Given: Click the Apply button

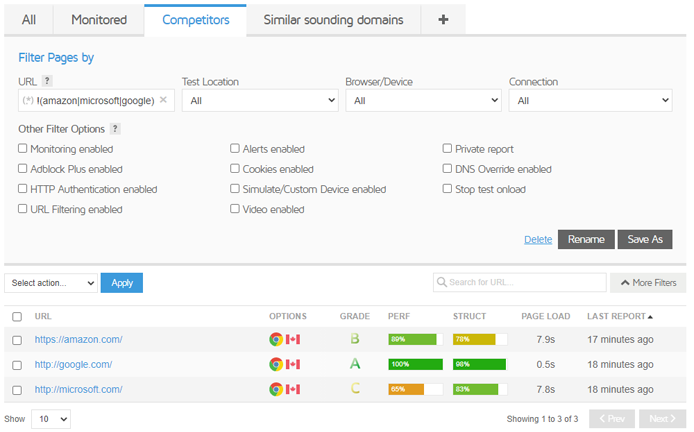Looking at the screenshot, I should tap(122, 283).
